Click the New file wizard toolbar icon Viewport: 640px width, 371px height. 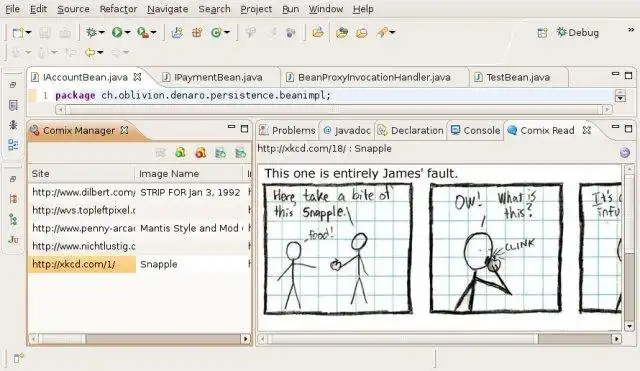(x=18, y=33)
